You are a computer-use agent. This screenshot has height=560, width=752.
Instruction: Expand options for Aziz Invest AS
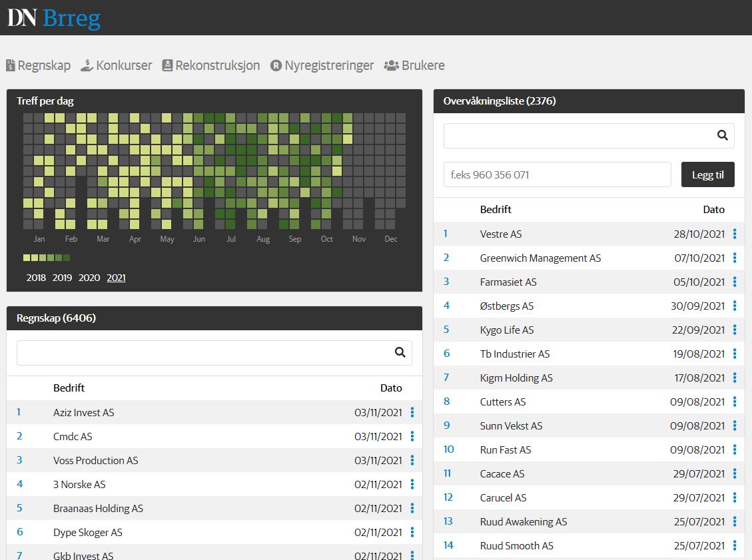click(x=412, y=412)
